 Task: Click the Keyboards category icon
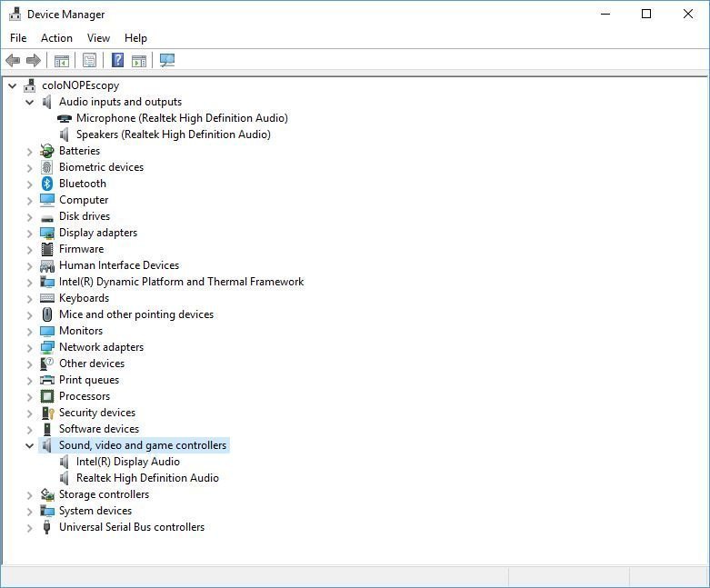tap(46, 298)
